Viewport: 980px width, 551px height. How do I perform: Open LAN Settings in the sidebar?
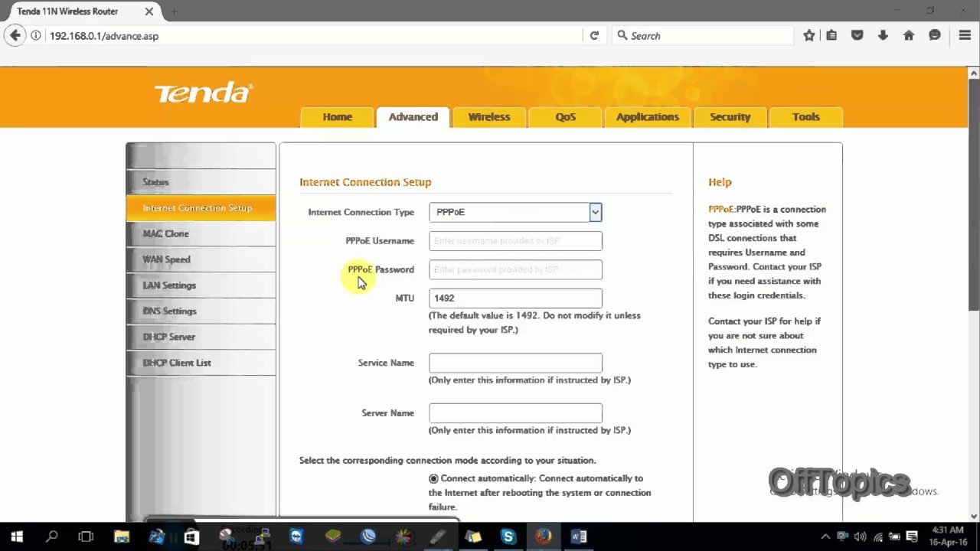[x=201, y=285]
